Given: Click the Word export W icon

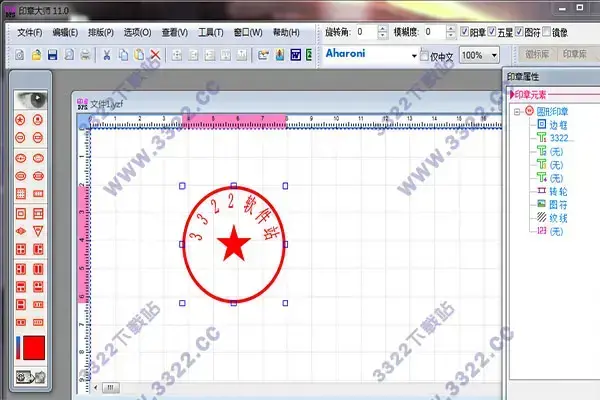Looking at the screenshot, I should coord(296,55).
